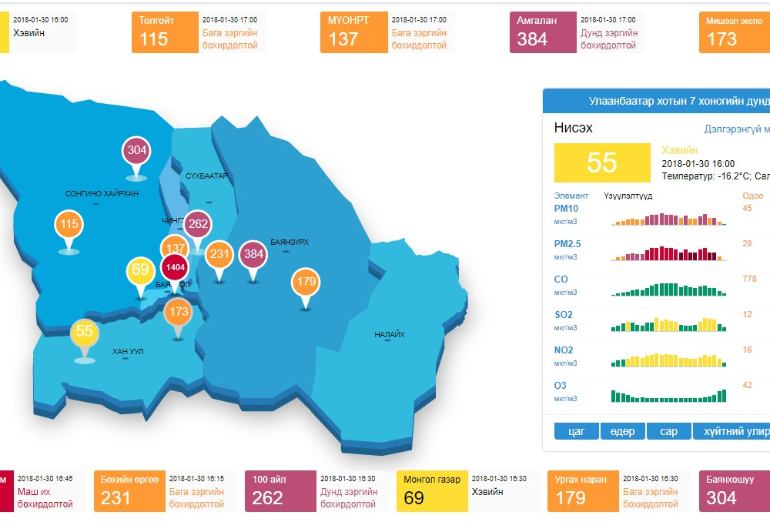The height and width of the screenshot is (532, 770).
Task: Open the 100 айл 262 card
Action: [316, 491]
